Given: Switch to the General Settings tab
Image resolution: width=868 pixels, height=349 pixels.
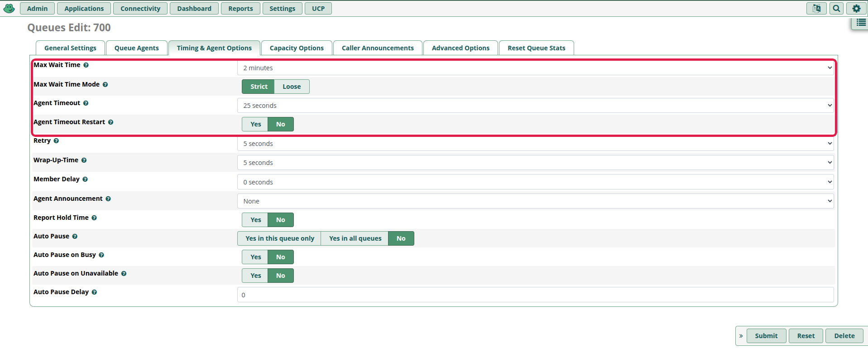Looking at the screenshot, I should point(70,48).
